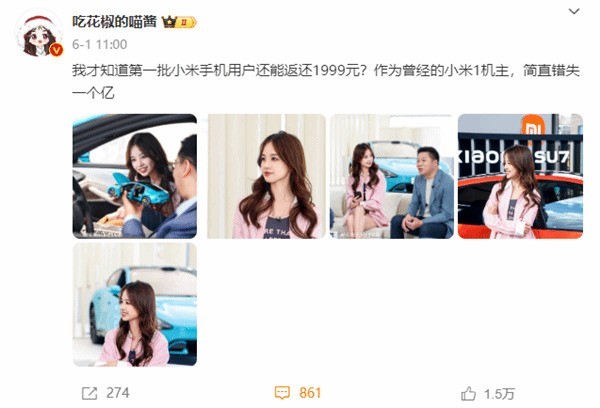Click the crown membership level badge
This screenshot has height=408, width=600.
179,22
